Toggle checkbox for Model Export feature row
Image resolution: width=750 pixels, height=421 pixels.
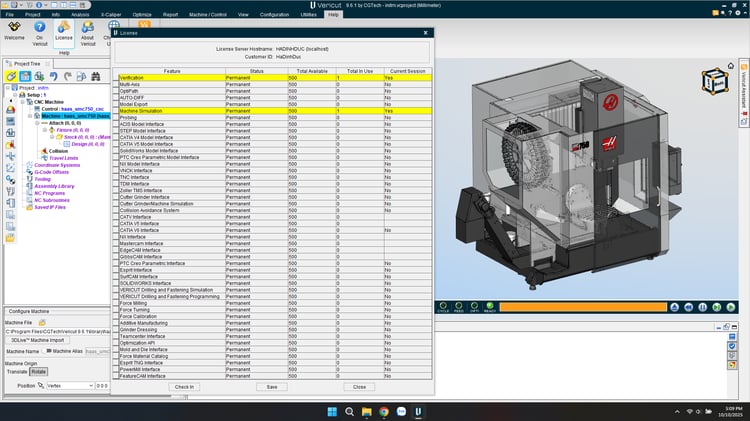116,104
